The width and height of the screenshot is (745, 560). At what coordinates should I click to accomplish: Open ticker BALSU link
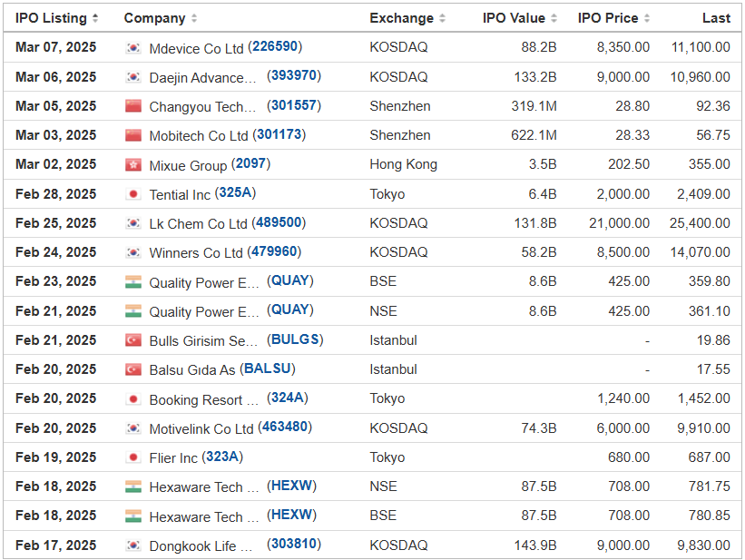[268, 368]
